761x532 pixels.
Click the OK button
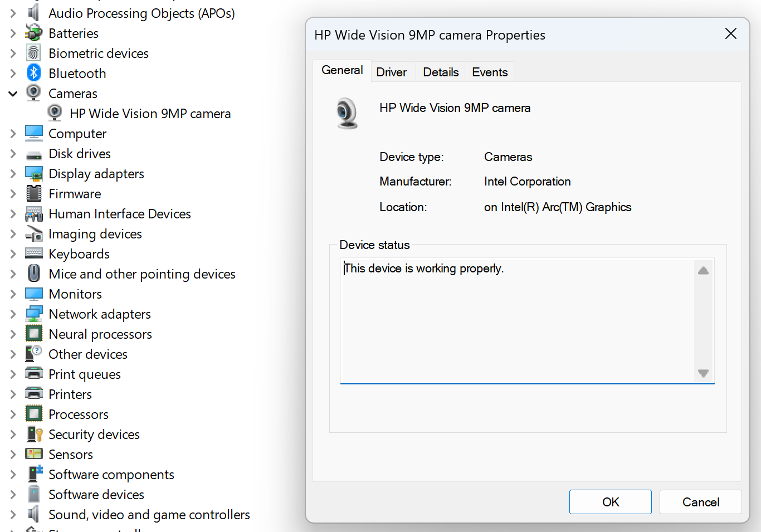pyautogui.click(x=611, y=502)
